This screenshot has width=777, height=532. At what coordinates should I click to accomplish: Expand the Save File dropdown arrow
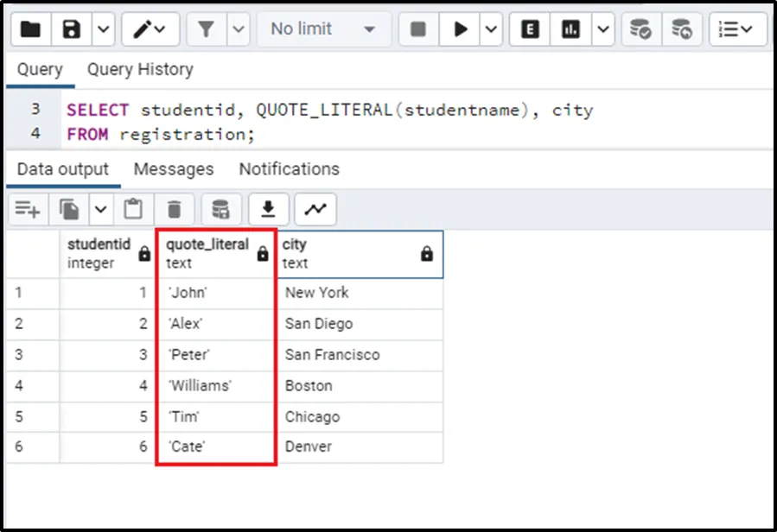point(103,29)
